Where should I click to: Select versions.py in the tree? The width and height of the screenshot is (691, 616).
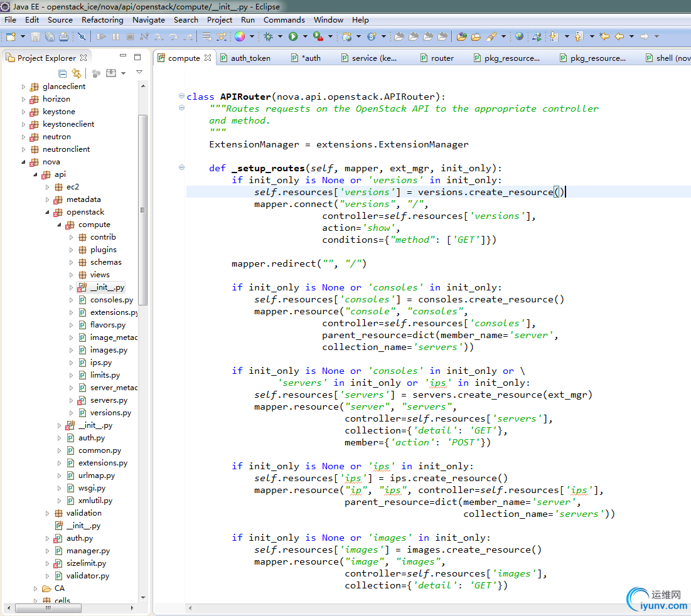click(110, 413)
